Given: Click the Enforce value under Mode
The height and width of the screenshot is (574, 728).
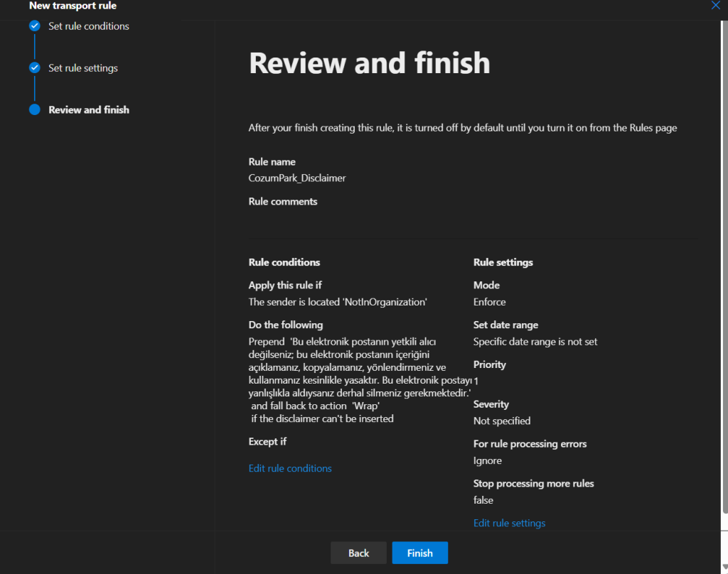Looking at the screenshot, I should point(489,302).
